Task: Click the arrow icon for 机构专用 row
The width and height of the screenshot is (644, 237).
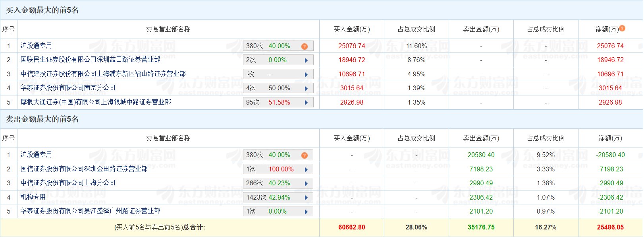Action: click(306, 198)
